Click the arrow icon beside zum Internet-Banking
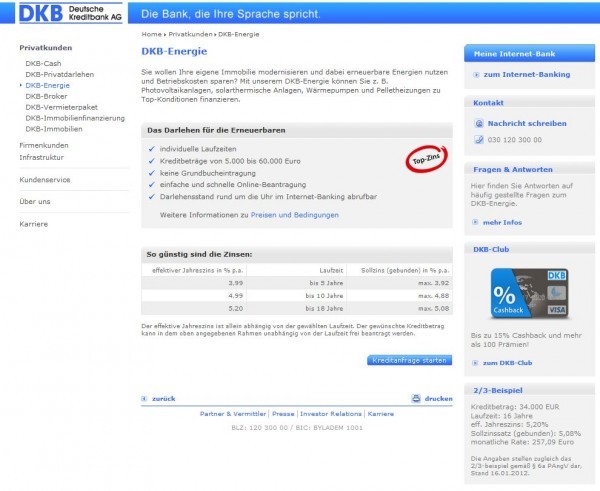 (476, 75)
